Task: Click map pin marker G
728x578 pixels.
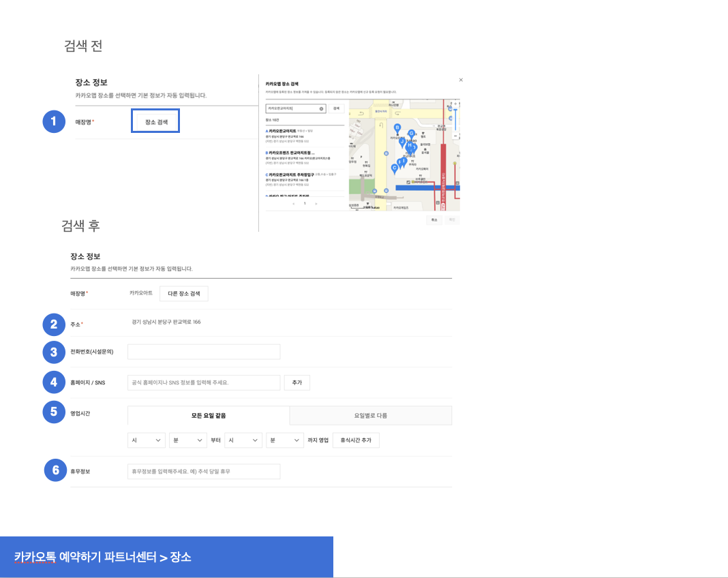Action: (411, 134)
